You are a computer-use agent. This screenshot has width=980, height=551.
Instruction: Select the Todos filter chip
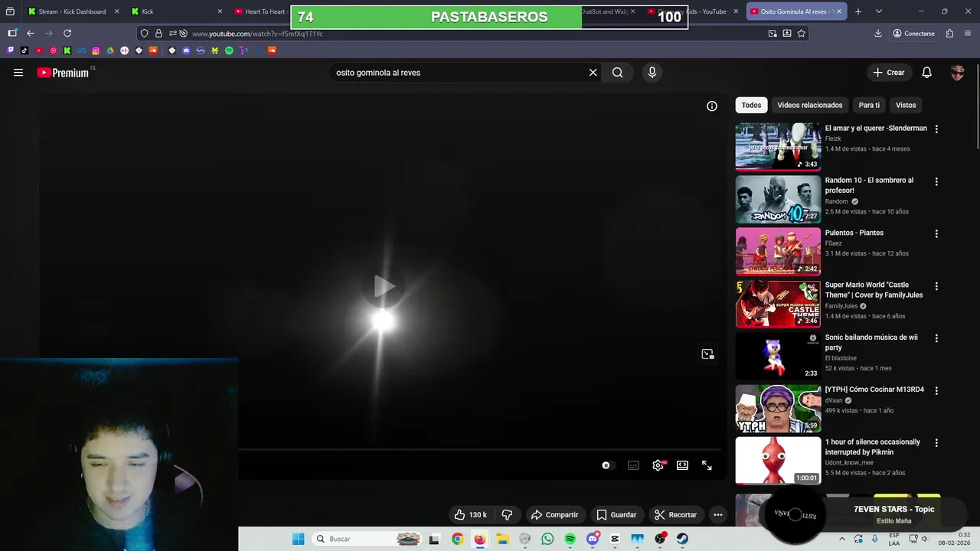[x=751, y=105]
